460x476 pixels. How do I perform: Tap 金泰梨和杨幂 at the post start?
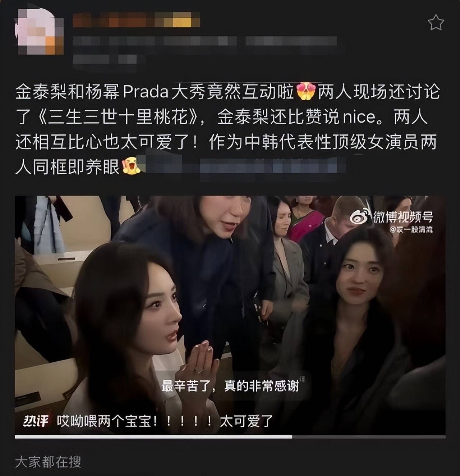tap(67, 92)
